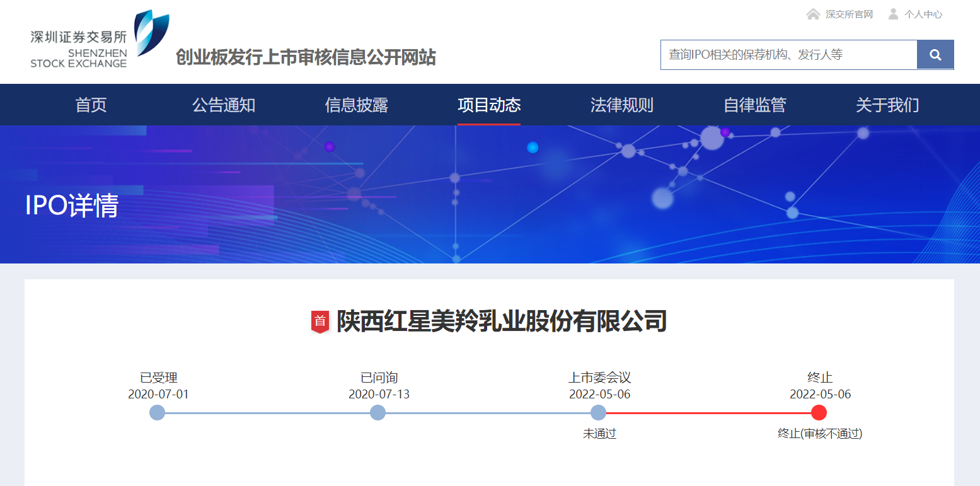Switch to the 法律规则 section
Viewport: 980px width, 486px height.
point(621,105)
